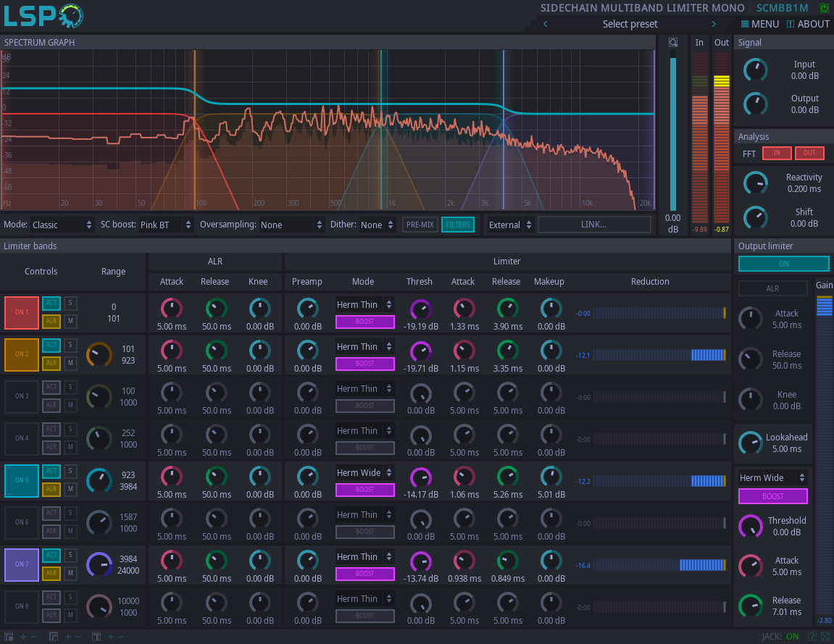The width and height of the screenshot is (834, 644).
Task: Open the ABOUT dialog
Action: tap(808, 24)
